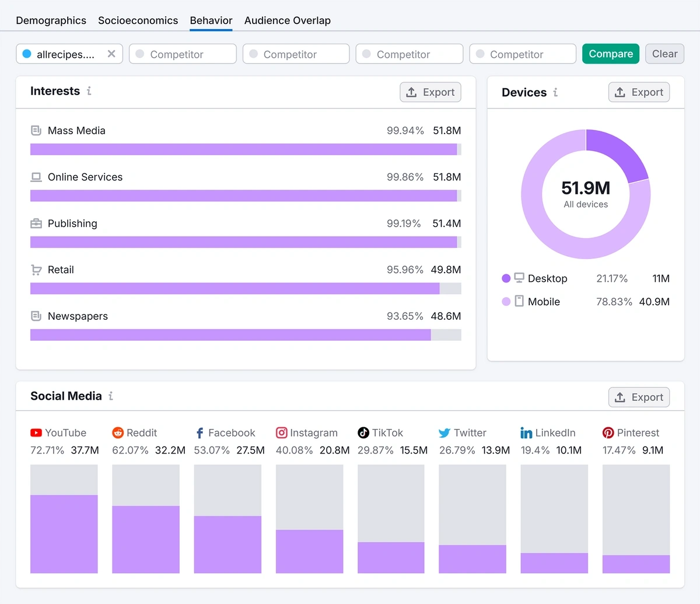Click the Publishing progress bar
700x604 pixels.
pyautogui.click(x=246, y=242)
